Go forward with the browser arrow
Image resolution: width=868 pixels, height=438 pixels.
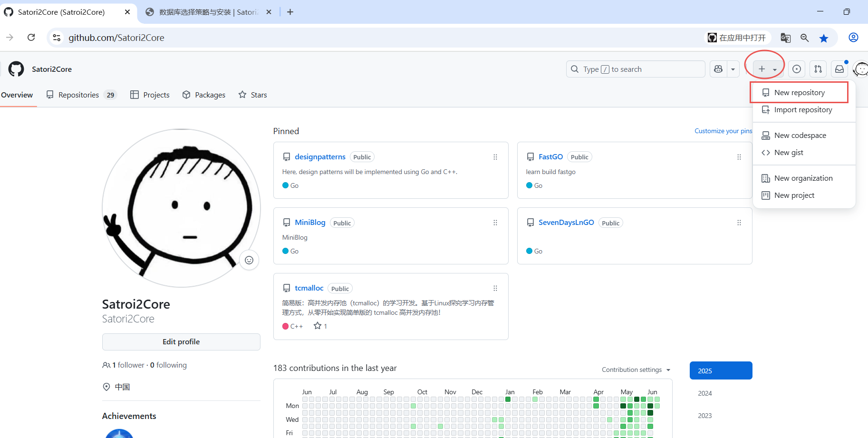pos(10,38)
